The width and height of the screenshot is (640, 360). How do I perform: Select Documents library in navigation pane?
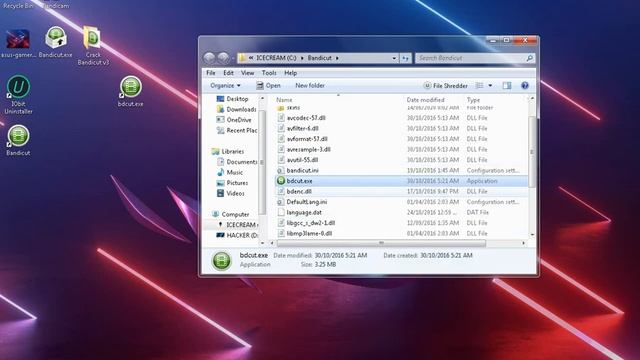pyautogui.click(x=237, y=162)
